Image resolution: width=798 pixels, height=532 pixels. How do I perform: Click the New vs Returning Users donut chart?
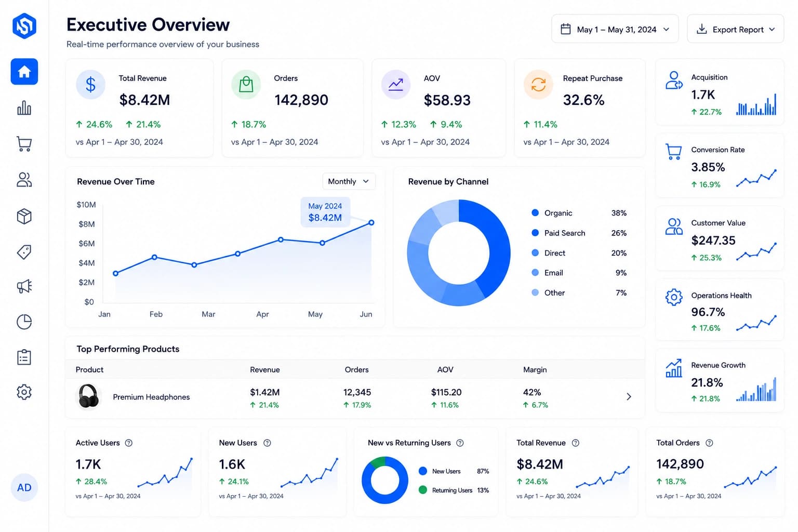[x=385, y=480]
